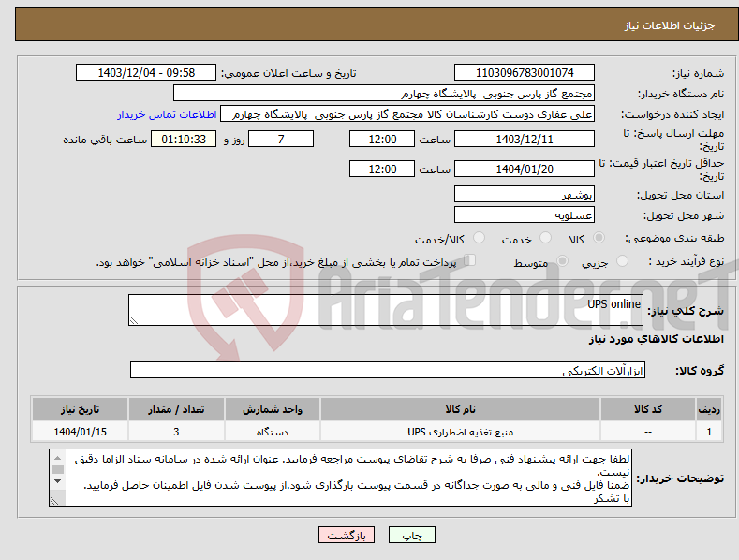Select the خدمت radio button
Viewport: 739px width, 560px height.
click(545, 238)
